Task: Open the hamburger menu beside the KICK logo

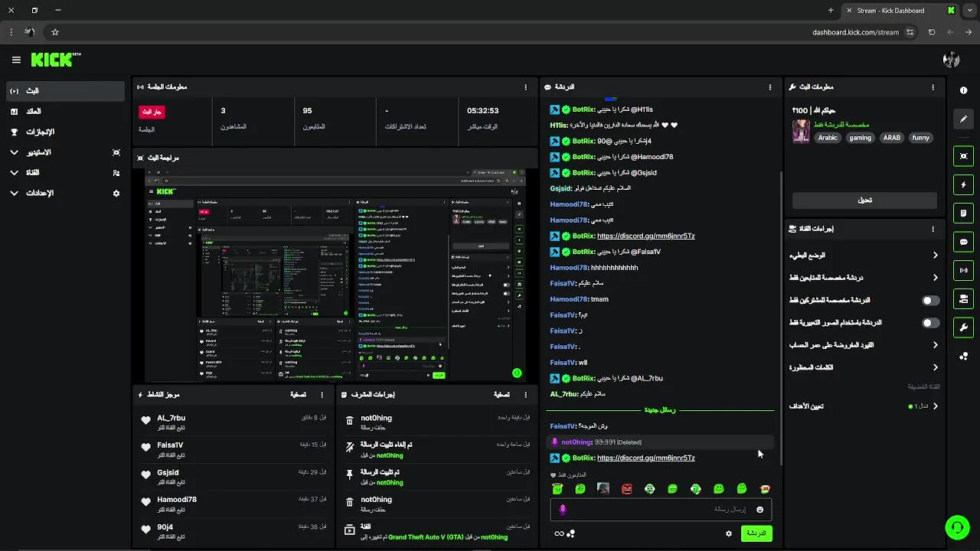Action: [16, 60]
